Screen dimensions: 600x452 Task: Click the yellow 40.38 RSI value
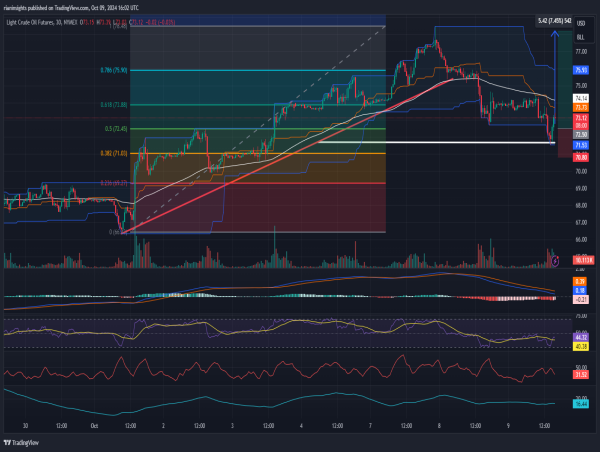[581, 346]
